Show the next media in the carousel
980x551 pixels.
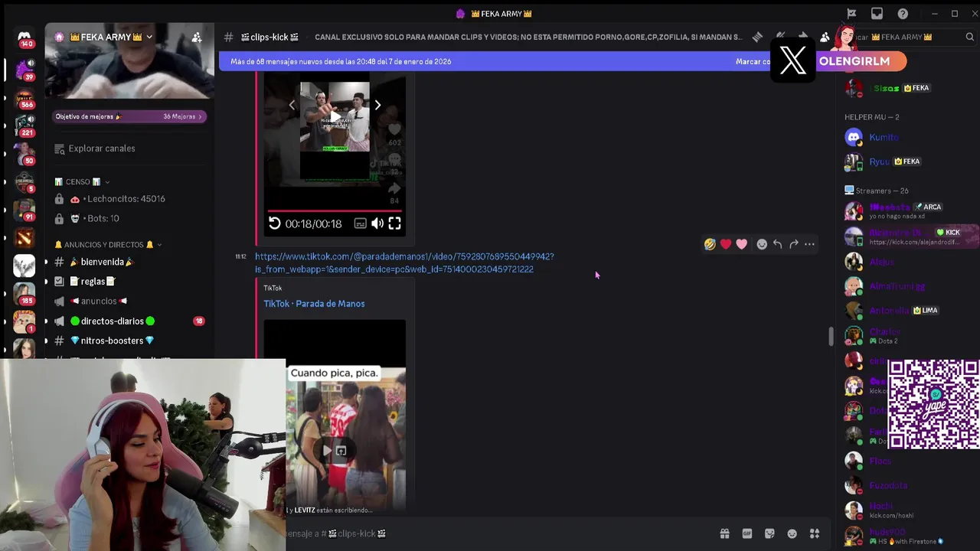tap(377, 105)
